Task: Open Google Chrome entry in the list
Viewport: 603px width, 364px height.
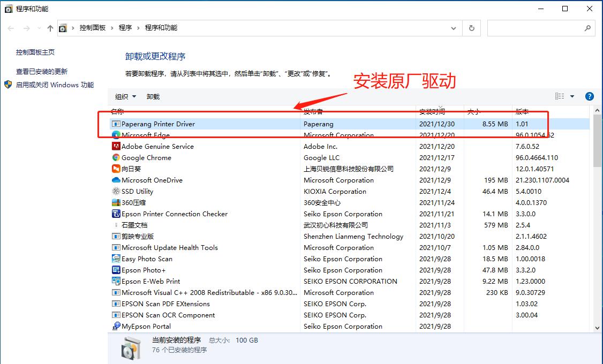Action: (147, 157)
